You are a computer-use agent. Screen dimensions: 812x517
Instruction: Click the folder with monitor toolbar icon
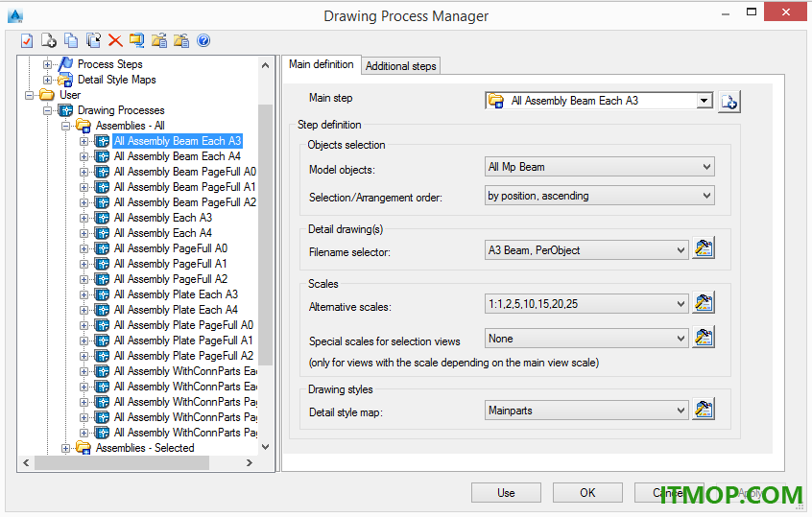pos(136,40)
